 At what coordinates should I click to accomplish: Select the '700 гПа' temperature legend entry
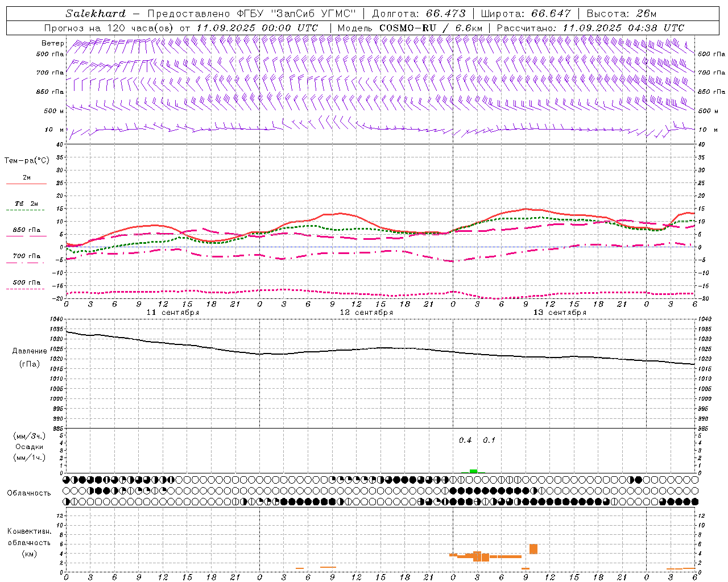click(27, 256)
